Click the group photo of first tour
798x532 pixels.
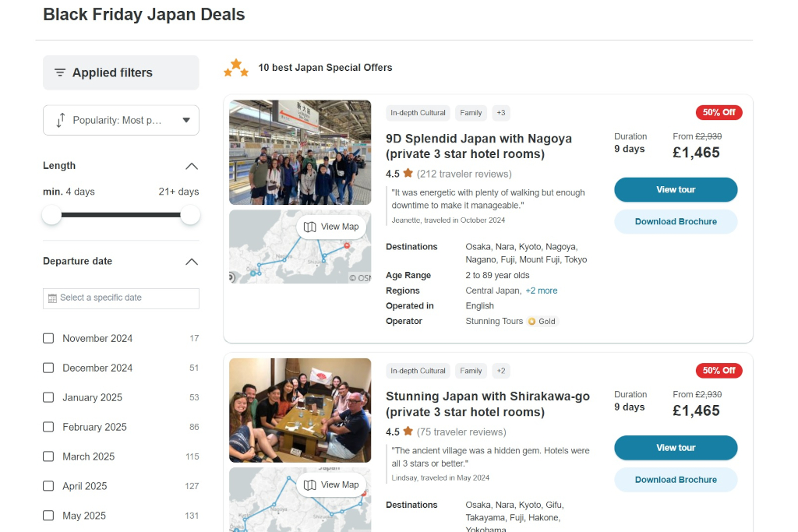(x=300, y=152)
